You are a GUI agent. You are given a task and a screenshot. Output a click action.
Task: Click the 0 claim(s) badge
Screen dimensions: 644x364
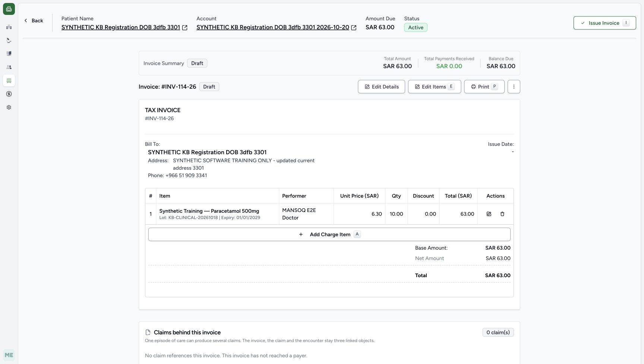(498, 332)
